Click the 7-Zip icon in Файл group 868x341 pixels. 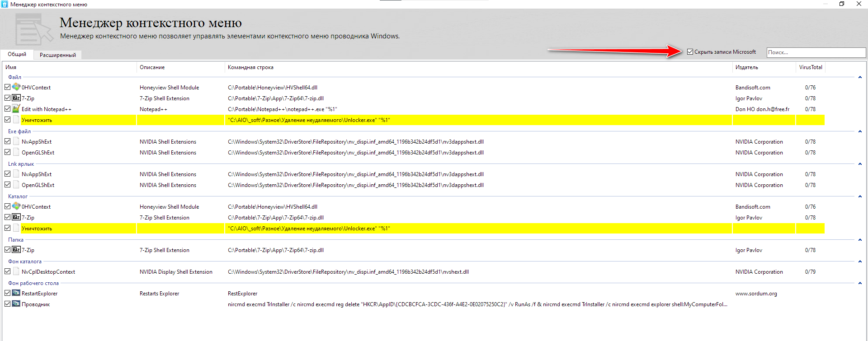point(16,98)
